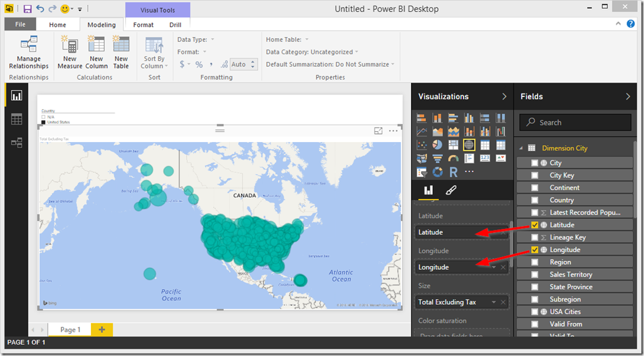Select the Clustered bar chart visualization

click(x=453, y=118)
